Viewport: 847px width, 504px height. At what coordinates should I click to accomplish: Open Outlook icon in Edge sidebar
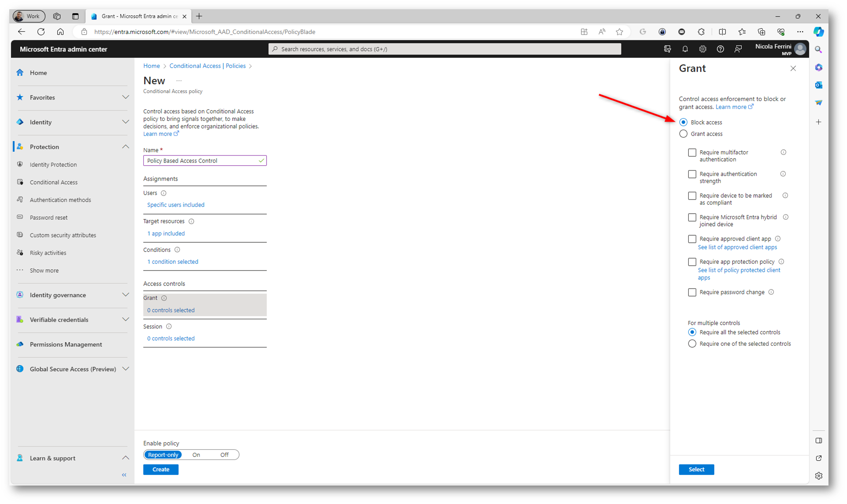pyautogui.click(x=818, y=85)
